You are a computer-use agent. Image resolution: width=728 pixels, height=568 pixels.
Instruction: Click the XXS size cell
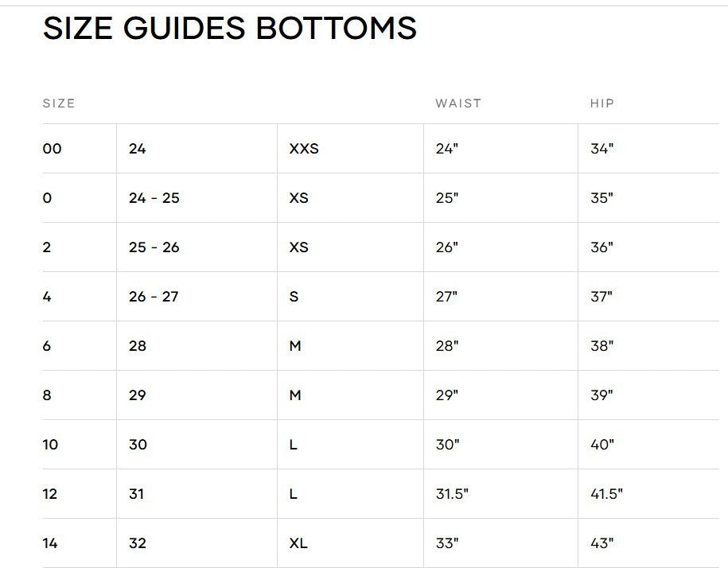304,149
